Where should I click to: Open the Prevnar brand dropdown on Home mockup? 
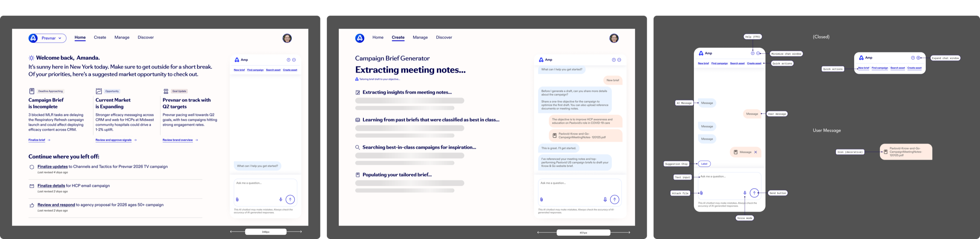pos(52,38)
